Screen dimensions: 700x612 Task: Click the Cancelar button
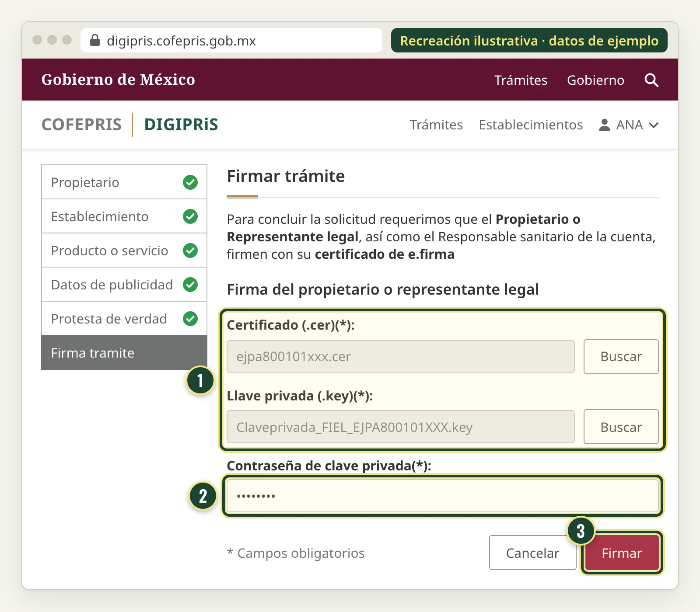point(532,553)
